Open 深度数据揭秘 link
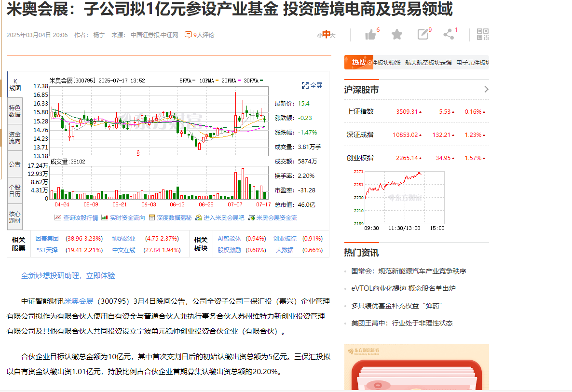The height and width of the screenshot is (392, 572). click(174, 217)
